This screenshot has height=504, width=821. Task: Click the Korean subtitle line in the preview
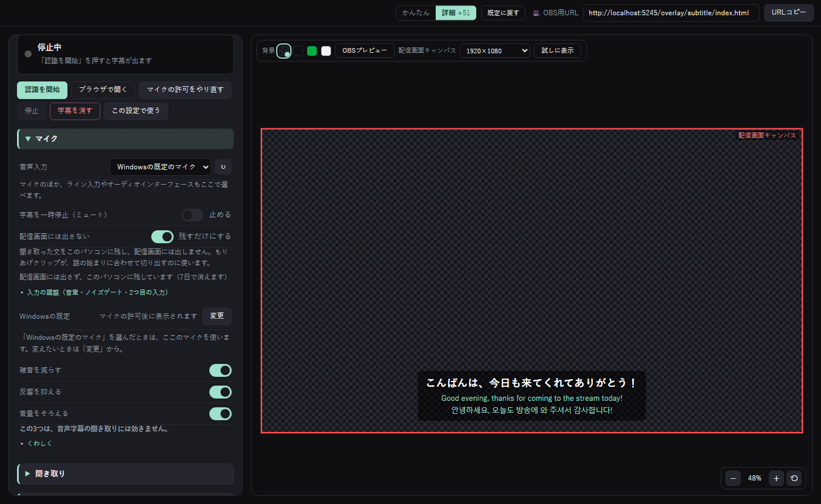coord(532,410)
